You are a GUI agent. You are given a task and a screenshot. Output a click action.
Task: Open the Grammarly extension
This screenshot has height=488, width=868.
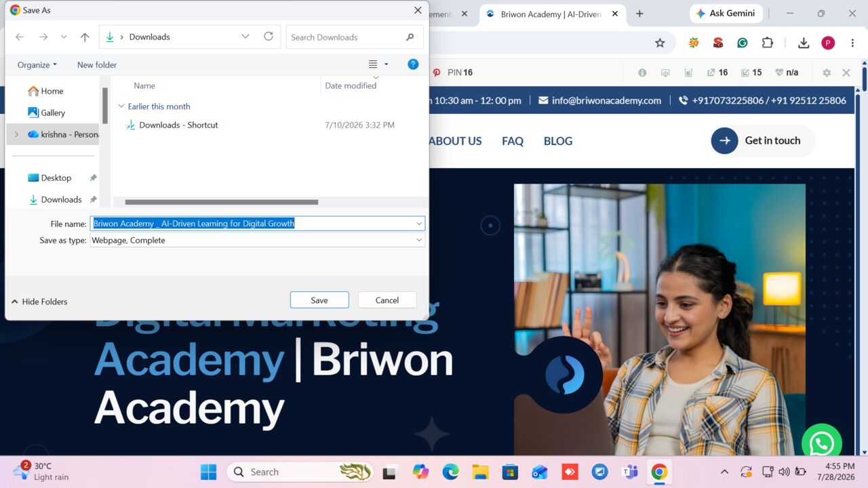tap(743, 43)
